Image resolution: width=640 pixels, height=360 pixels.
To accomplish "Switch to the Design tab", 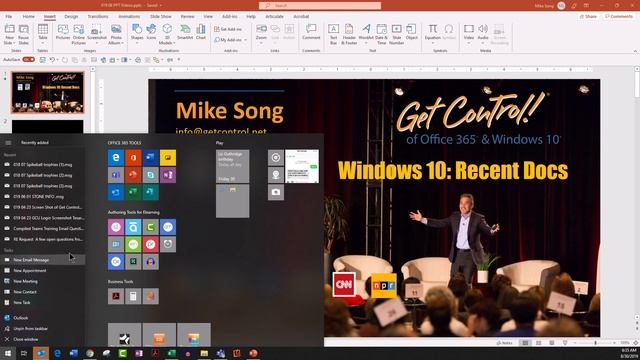I will pyautogui.click(x=71, y=16).
